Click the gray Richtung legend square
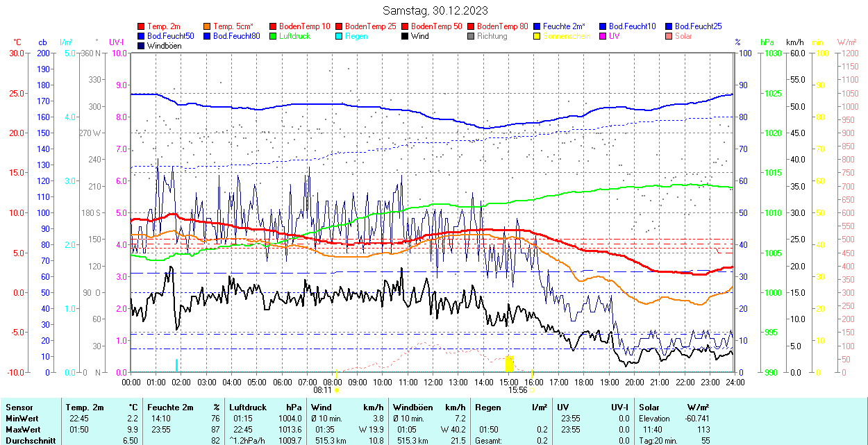The width and height of the screenshot is (868, 445). click(471, 36)
